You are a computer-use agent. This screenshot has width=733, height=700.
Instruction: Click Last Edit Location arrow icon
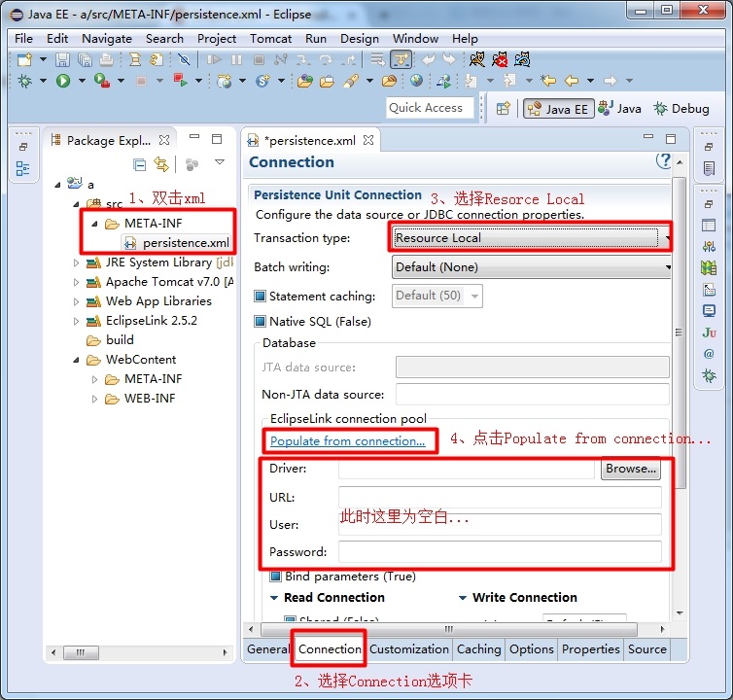click(x=548, y=81)
